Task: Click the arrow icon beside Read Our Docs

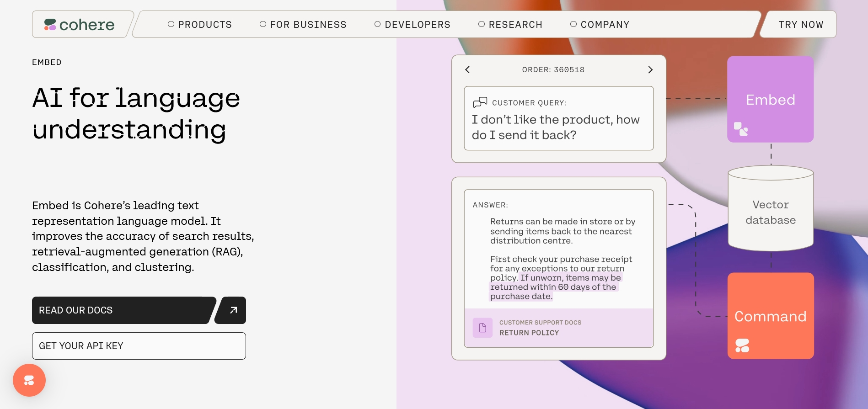Action: 233,310
